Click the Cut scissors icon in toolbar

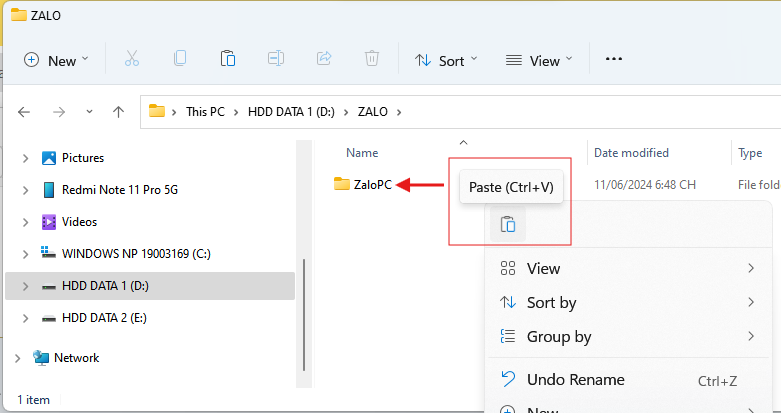(132, 59)
